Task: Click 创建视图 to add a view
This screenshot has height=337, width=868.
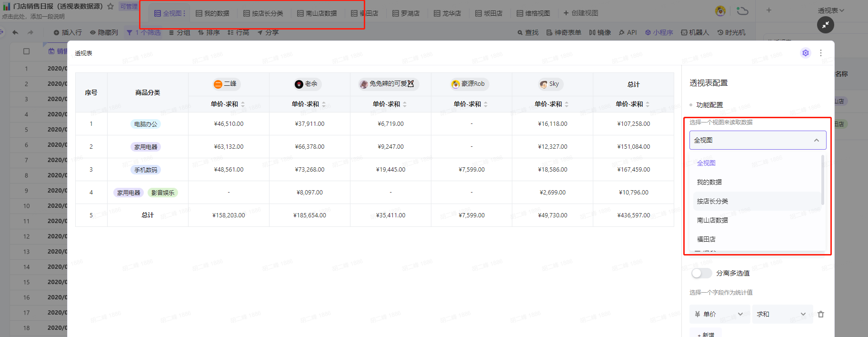Action: tap(580, 13)
